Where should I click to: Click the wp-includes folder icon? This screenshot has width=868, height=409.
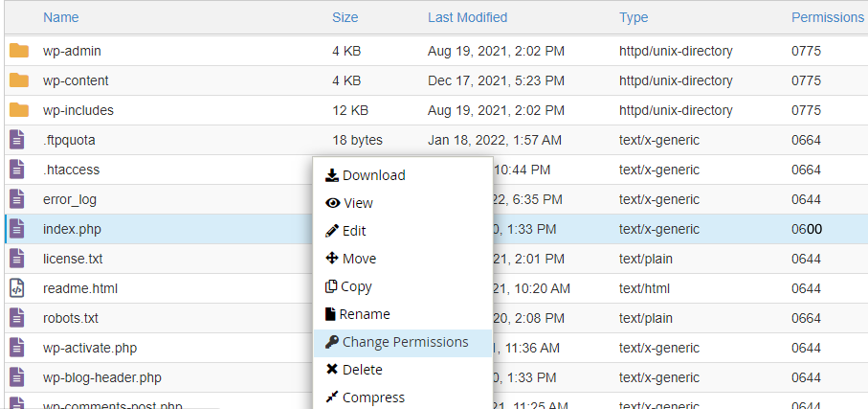click(18, 110)
